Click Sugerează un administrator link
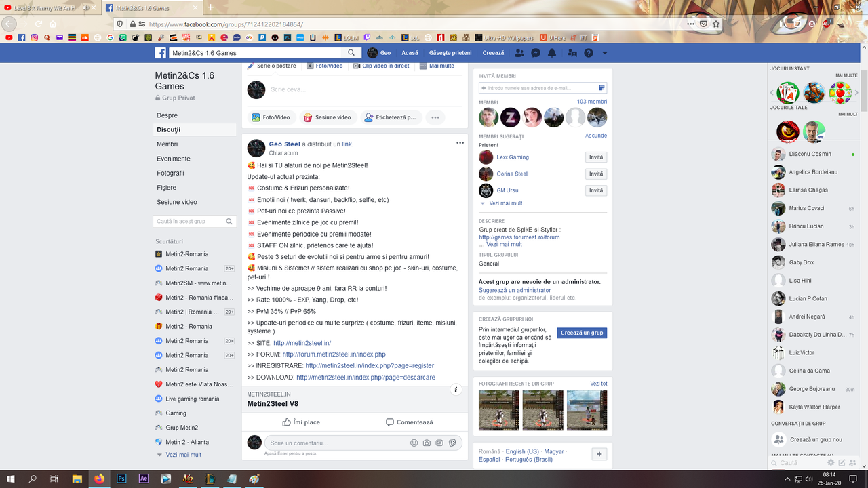The width and height of the screenshot is (868, 488). click(515, 290)
